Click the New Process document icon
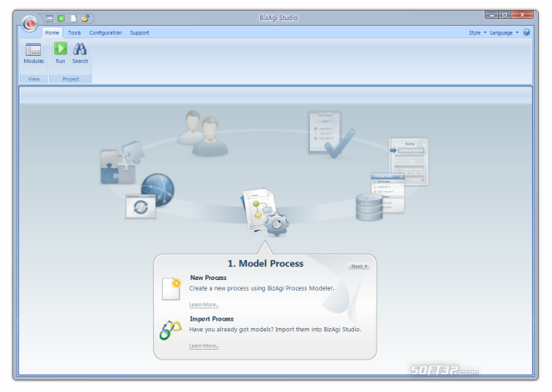This screenshot has width=552, height=392. pos(171,289)
